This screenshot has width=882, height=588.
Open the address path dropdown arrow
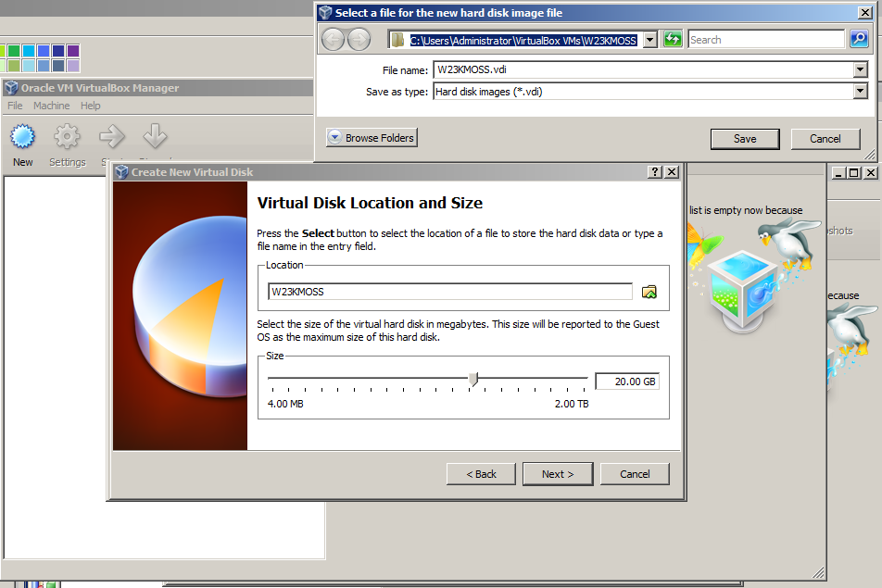[x=650, y=40]
